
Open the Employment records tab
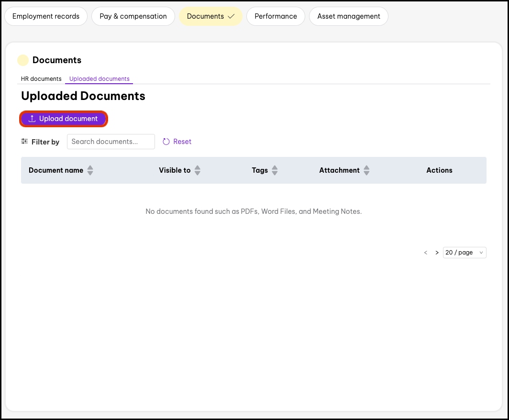[46, 16]
